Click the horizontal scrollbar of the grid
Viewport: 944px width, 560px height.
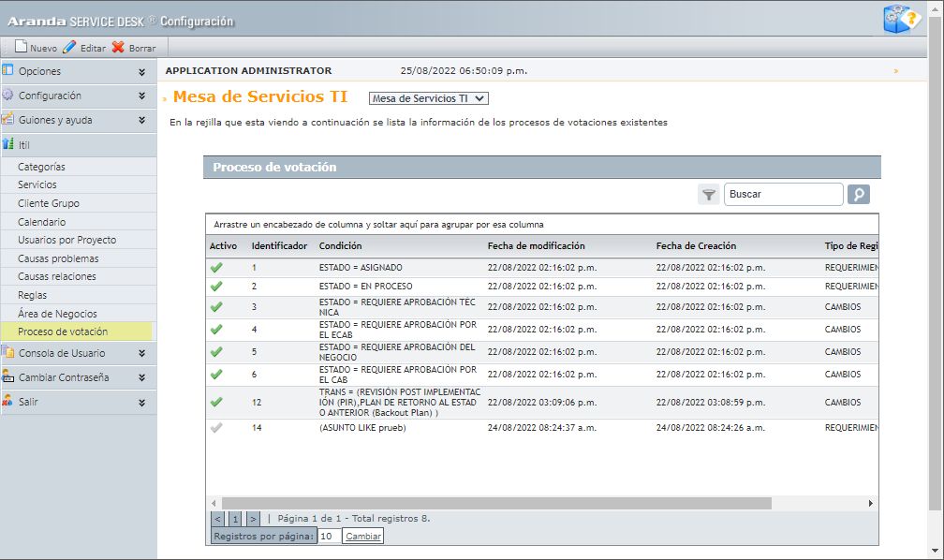point(496,503)
